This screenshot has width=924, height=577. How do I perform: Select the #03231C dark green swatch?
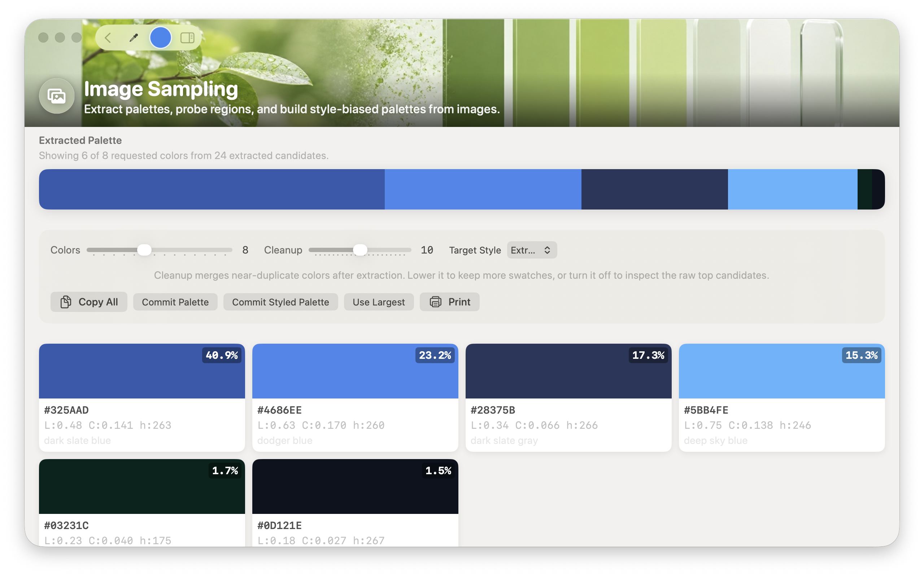[141, 503]
